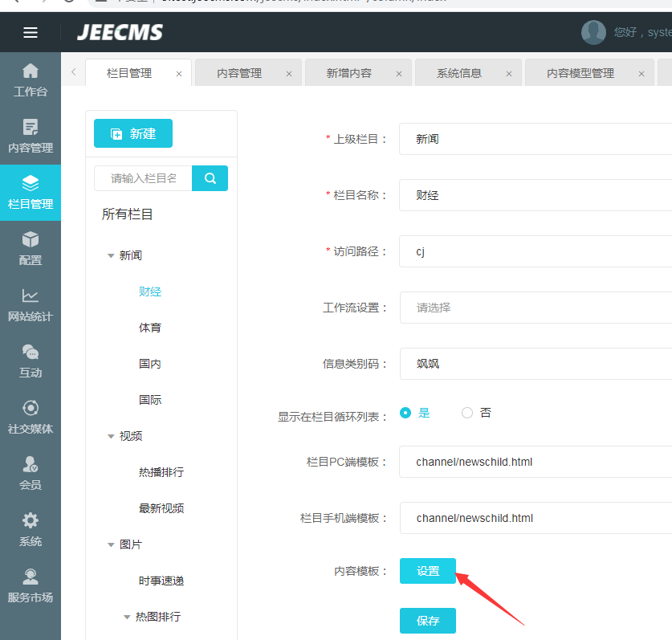
Task: Open 网站统计 statistics icon
Action: coord(31,304)
